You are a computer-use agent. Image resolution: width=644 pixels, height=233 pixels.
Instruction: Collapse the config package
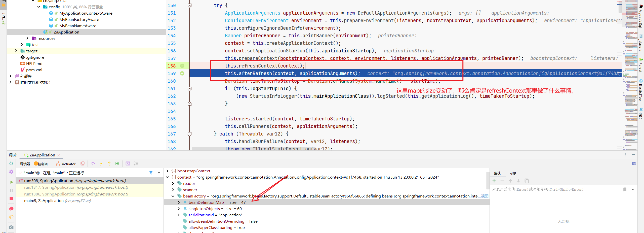(x=39, y=7)
